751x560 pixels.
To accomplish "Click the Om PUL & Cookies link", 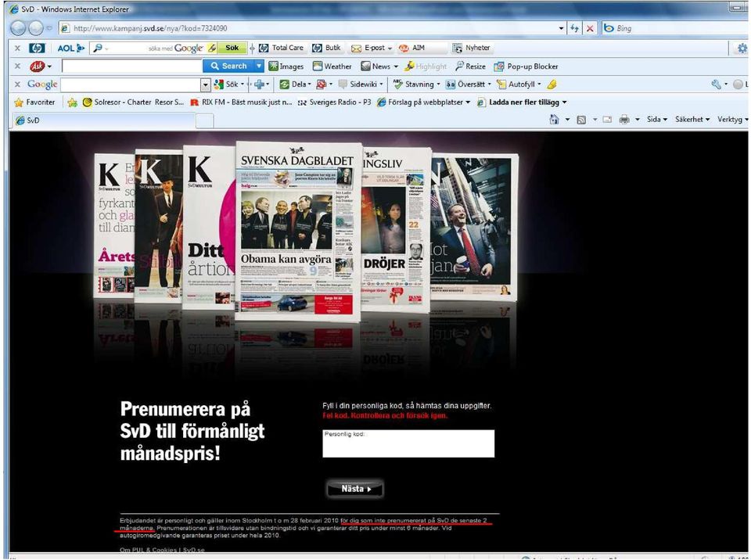I will click(148, 550).
